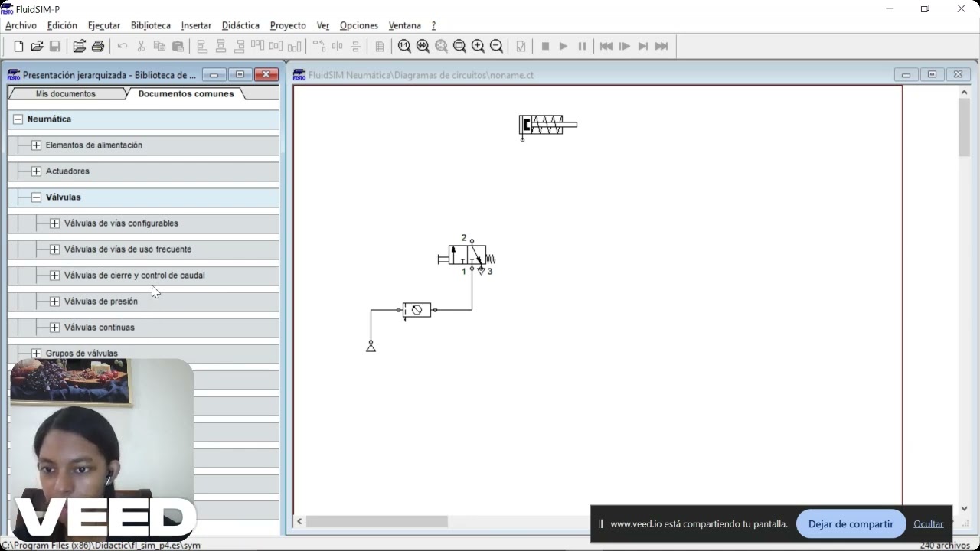
Task: Select the Documentos comunes tab
Action: [x=186, y=93]
